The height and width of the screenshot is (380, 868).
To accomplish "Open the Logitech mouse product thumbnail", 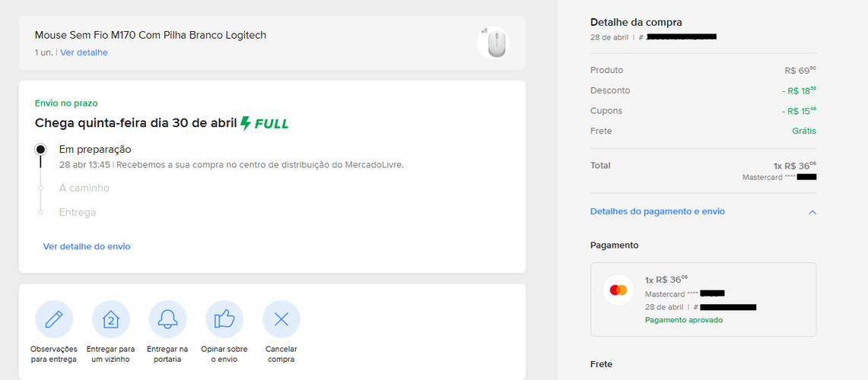I will [x=493, y=43].
